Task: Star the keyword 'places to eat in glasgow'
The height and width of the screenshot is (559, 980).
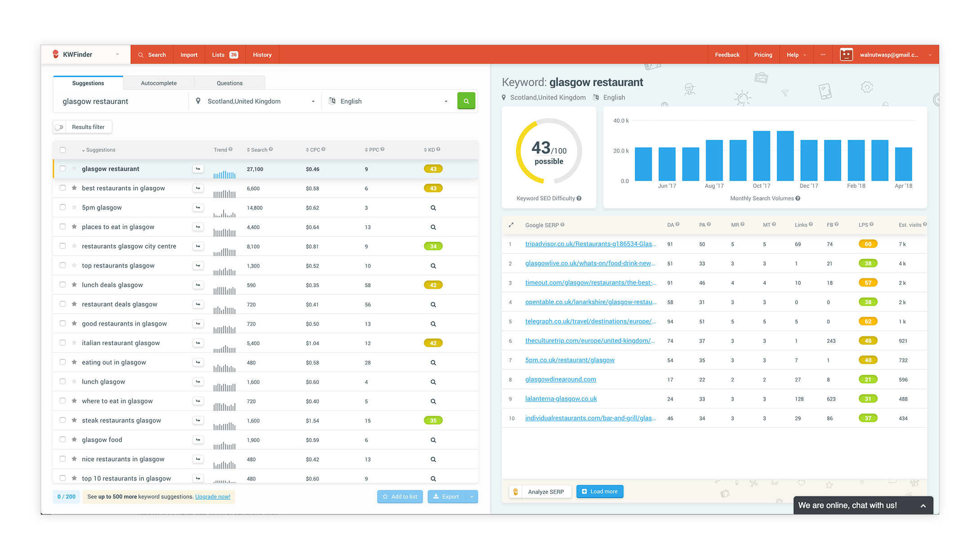Action: (x=74, y=226)
